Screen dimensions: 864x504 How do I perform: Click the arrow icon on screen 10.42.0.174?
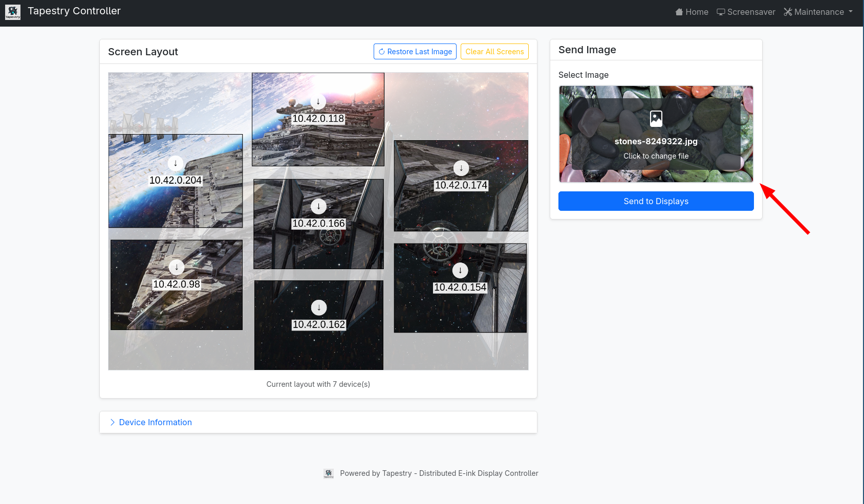pyautogui.click(x=461, y=168)
